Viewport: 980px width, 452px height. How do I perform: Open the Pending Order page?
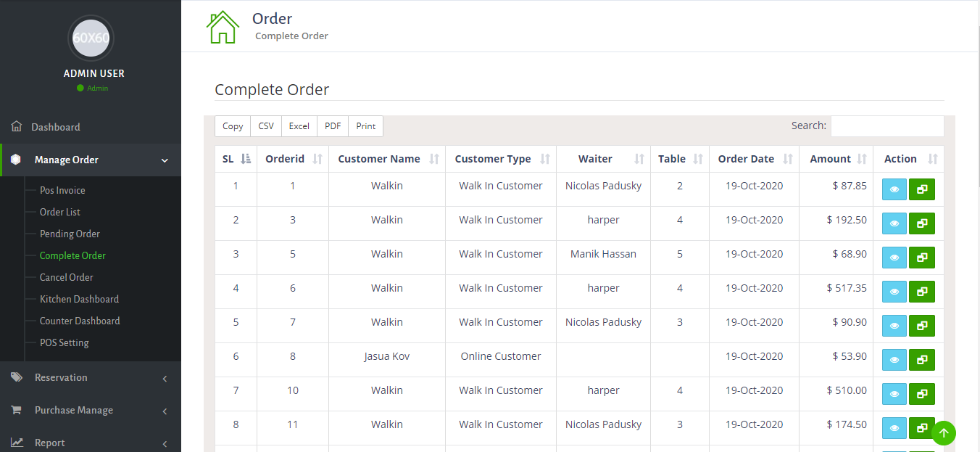(x=70, y=234)
